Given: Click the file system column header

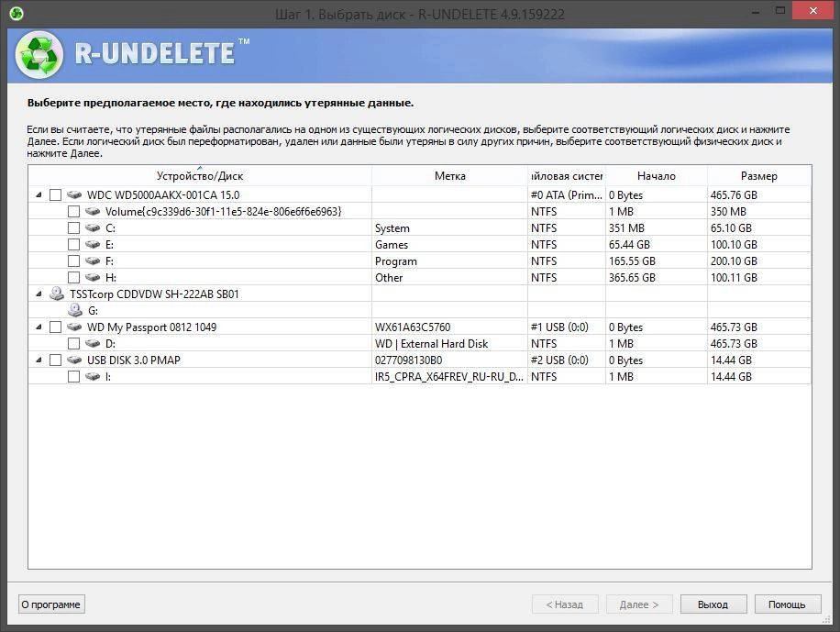Looking at the screenshot, I should [566, 176].
